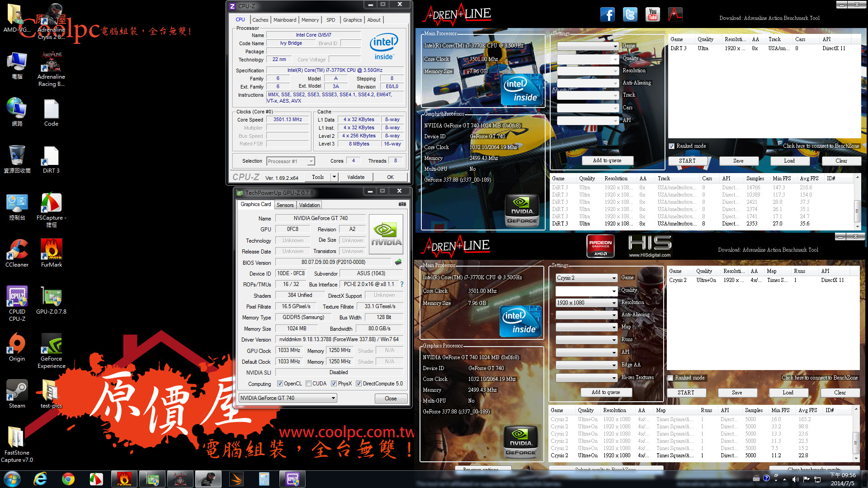Enable the CUDA checkbox in GPU-Z
Viewport: 868px width, 488px height.
309,384
